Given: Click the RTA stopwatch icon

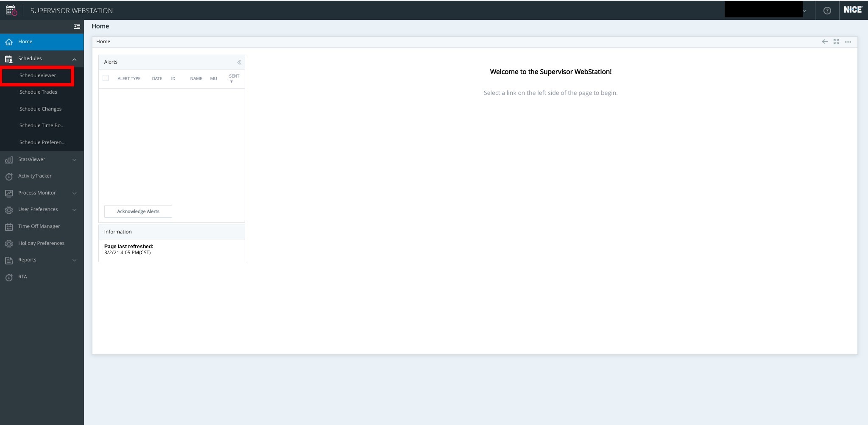Looking at the screenshot, I should pyautogui.click(x=9, y=277).
